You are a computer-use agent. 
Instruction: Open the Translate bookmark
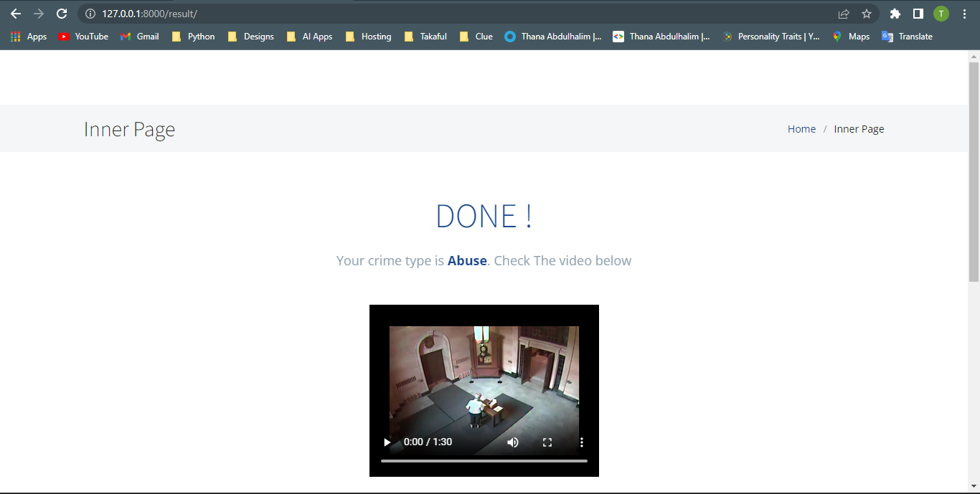(x=908, y=37)
